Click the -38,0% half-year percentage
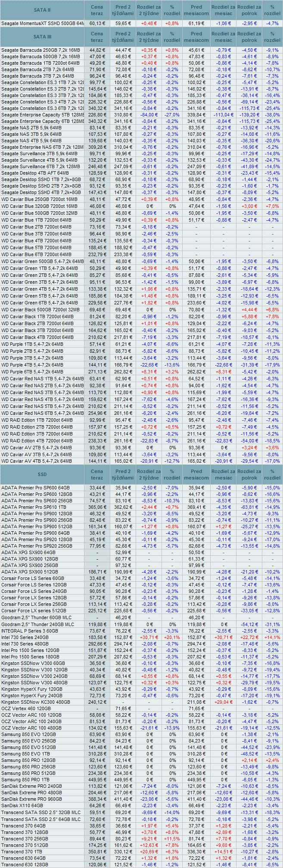The height and width of the screenshot is (868, 283). [272, 115]
